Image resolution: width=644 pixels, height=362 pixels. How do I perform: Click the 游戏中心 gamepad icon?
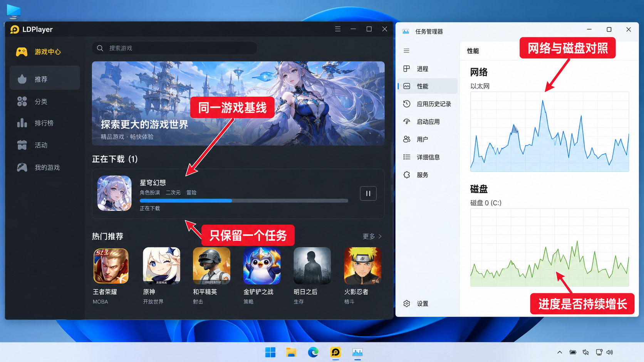pyautogui.click(x=22, y=52)
